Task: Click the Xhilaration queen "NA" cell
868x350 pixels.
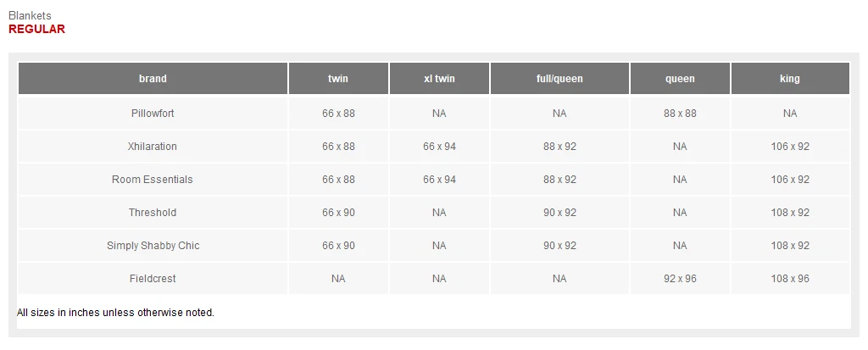Action: click(681, 147)
